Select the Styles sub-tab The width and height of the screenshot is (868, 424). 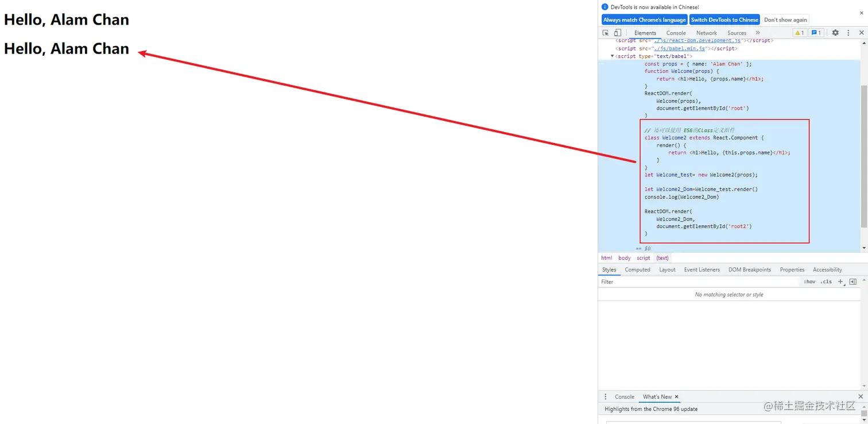609,269
